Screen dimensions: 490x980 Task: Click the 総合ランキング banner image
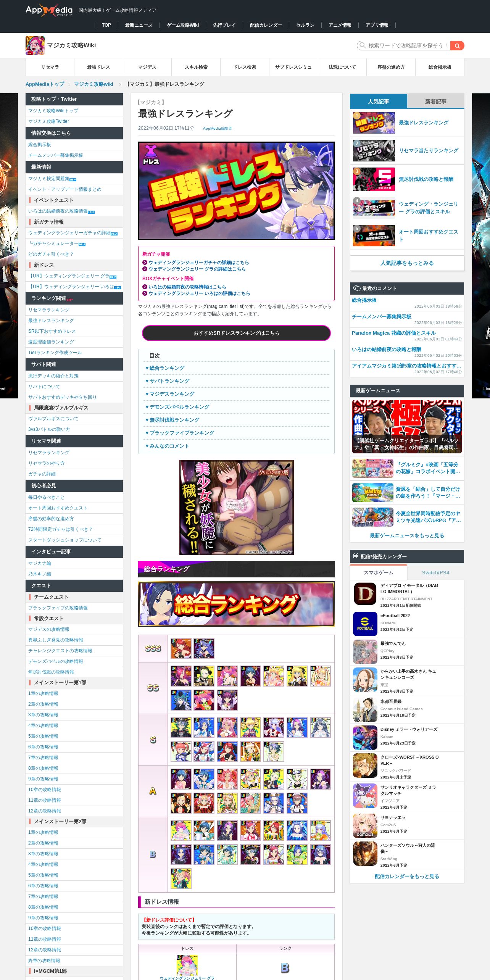coord(236,604)
